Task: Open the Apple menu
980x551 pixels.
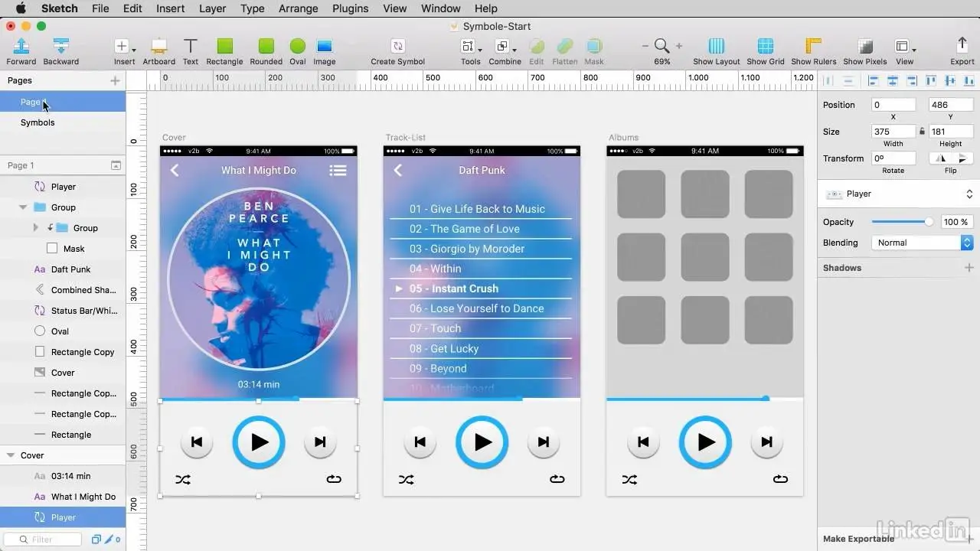Action: point(21,8)
